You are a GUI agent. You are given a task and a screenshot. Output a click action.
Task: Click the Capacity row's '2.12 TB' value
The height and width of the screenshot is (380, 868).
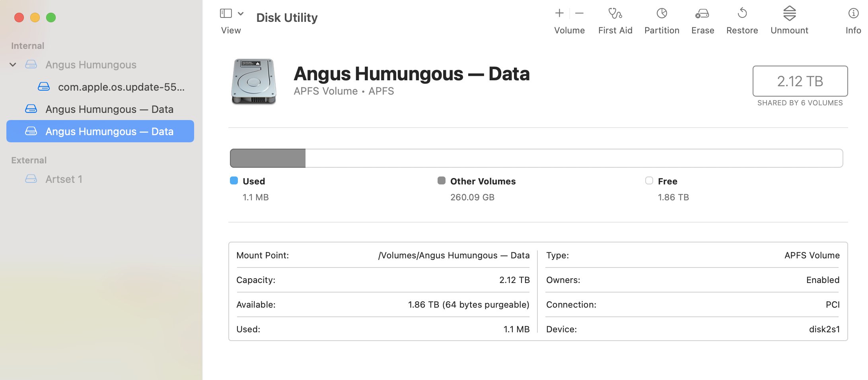(x=514, y=280)
